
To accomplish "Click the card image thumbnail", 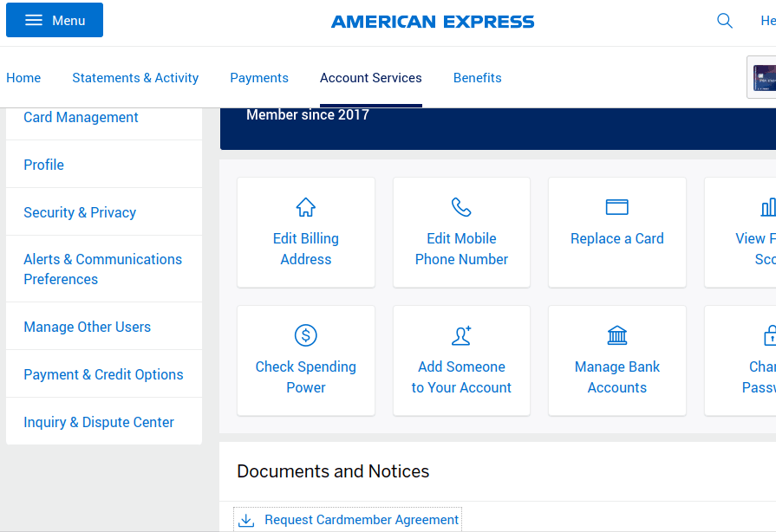I will tap(764, 78).
